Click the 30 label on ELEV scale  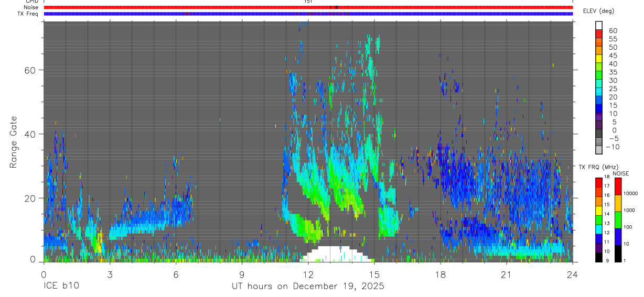click(613, 81)
